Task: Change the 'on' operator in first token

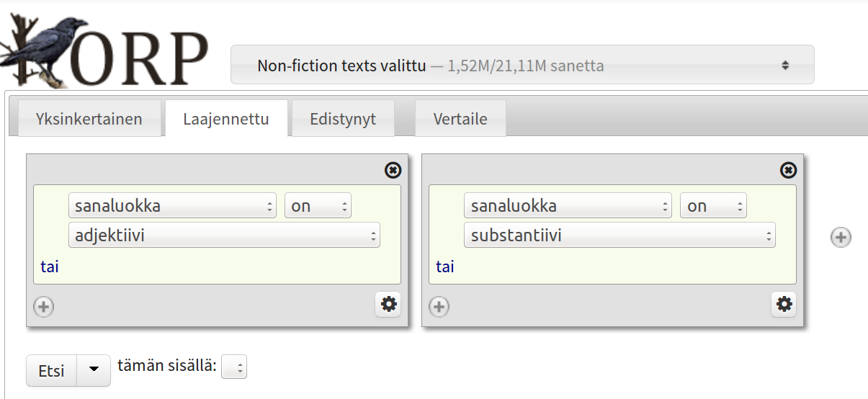Action: click(318, 206)
